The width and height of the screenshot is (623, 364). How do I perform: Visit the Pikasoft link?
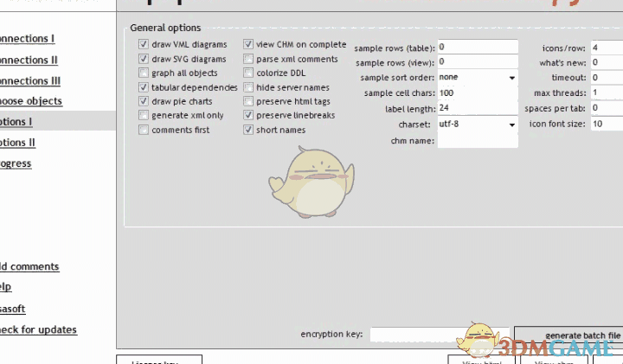click(13, 309)
